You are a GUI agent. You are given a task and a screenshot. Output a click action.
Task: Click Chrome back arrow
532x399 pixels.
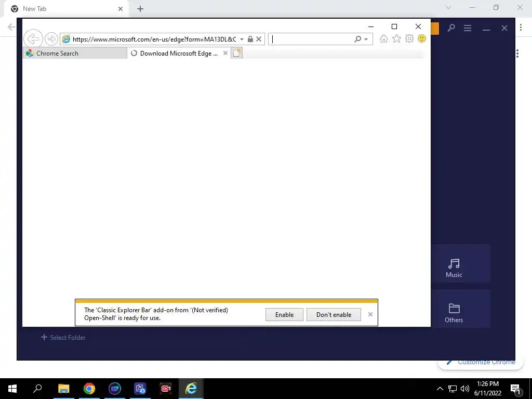(11, 27)
